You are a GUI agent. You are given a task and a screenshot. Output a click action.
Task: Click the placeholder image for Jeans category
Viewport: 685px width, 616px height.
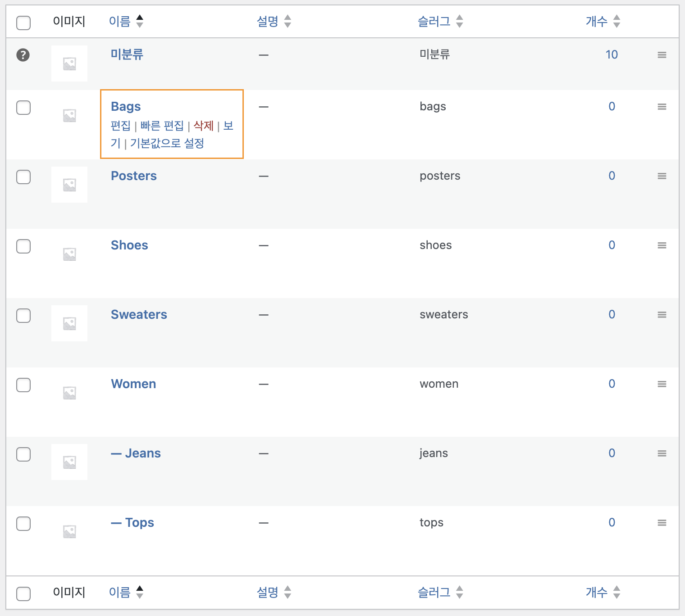(69, 462)
